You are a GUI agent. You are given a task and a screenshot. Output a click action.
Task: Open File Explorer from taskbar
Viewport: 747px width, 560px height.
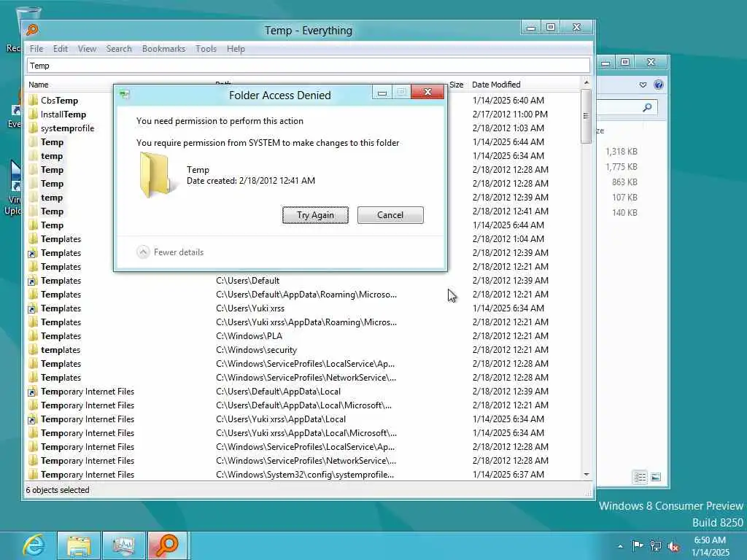pos(79,545)
